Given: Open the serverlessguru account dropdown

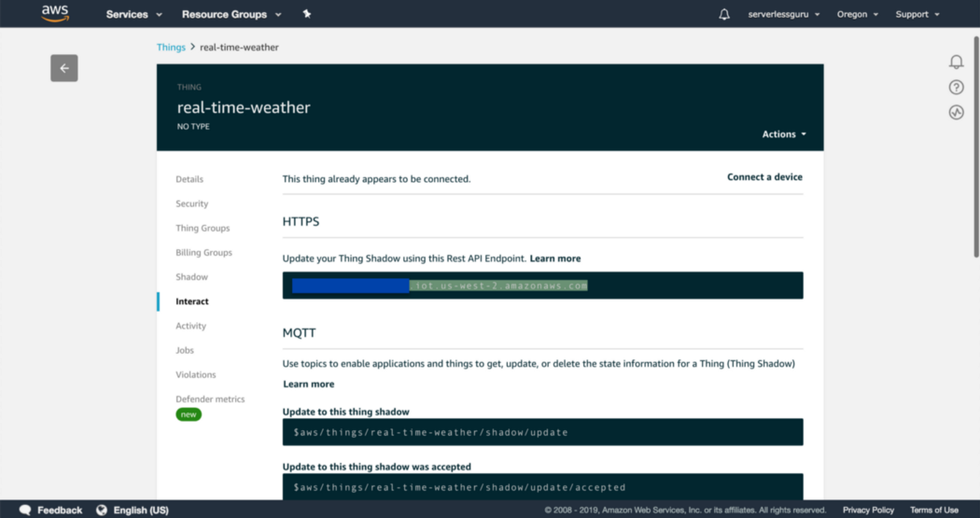Looking at the screenshot, I should 784,14.
